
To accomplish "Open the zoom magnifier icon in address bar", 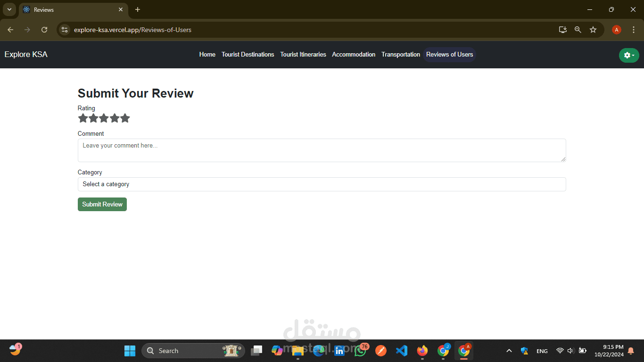I will tap(578, 30).
